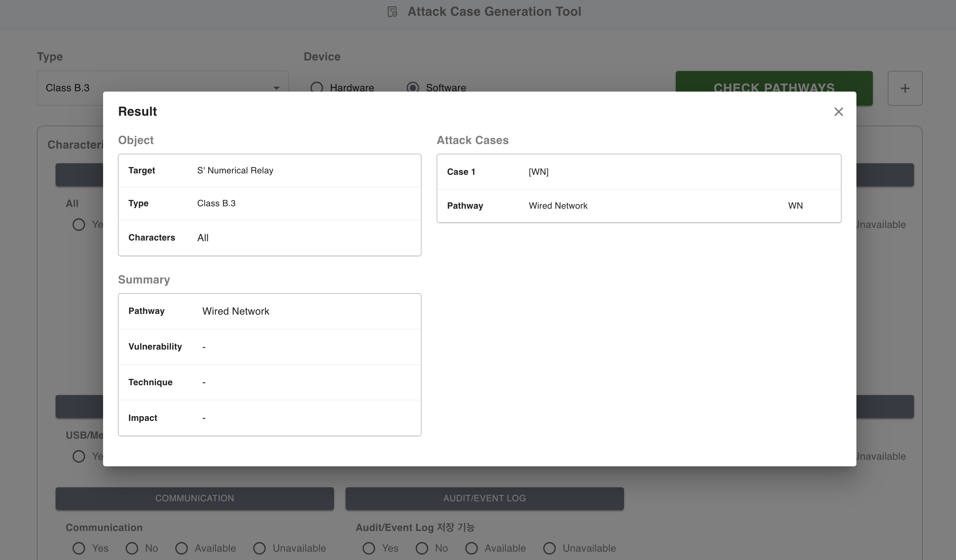Choose Available under Communication
956x560 pixels.
coord(181,548)
